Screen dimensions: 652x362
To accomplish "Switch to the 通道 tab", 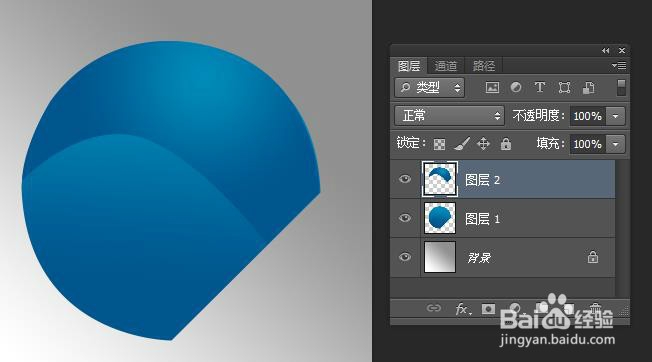I will point(446,66).
